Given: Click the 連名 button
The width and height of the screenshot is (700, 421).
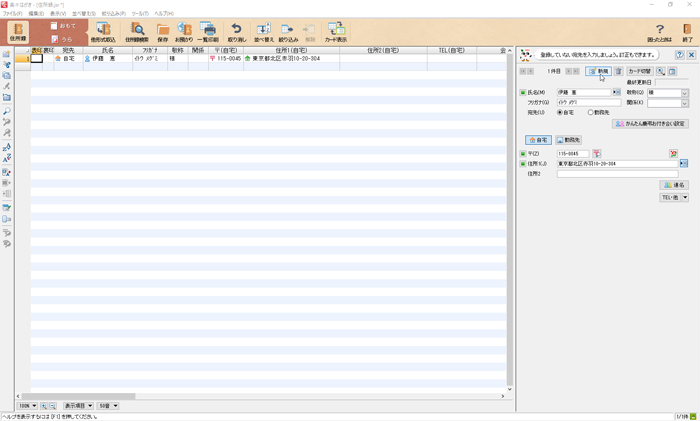Looking at the screenshot, I should click(673, 185).
